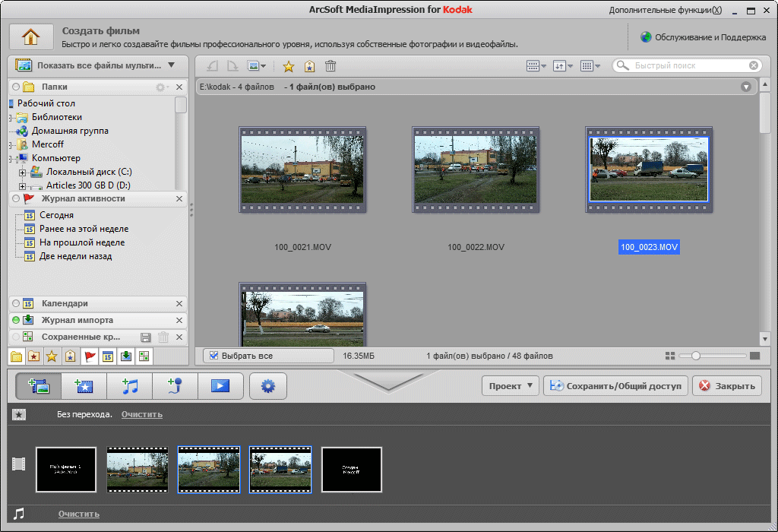Viewport: 778px width, 532px height.
Task: Expand Articles 300 GB D (D:) node
Action: tap(22, 186)
